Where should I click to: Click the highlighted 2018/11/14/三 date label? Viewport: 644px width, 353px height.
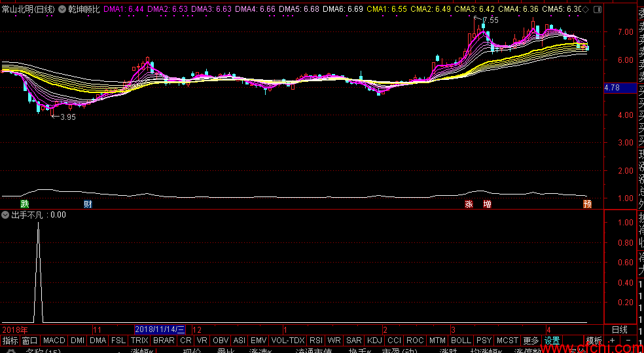tap(160, 329)
